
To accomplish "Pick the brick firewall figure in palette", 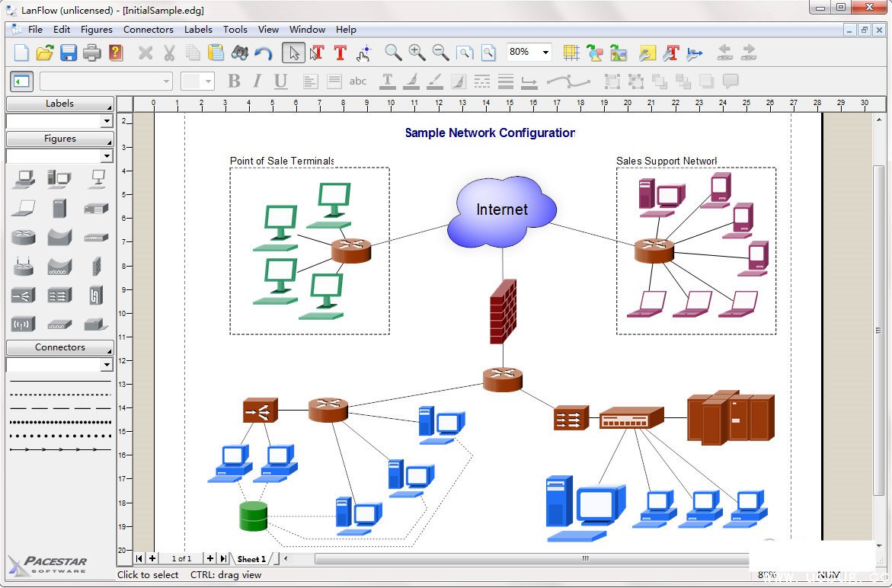I will [x=96, y=266].
